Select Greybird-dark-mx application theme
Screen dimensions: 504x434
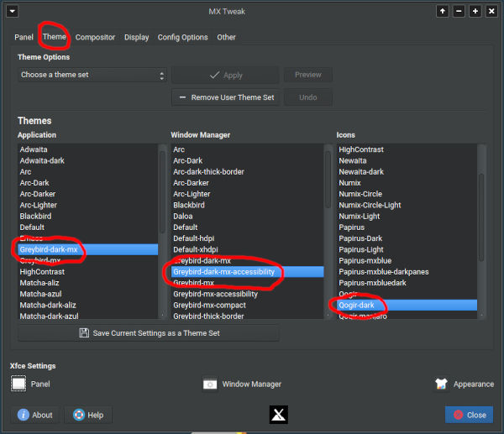pyautogui.click(x=87, y=249)
